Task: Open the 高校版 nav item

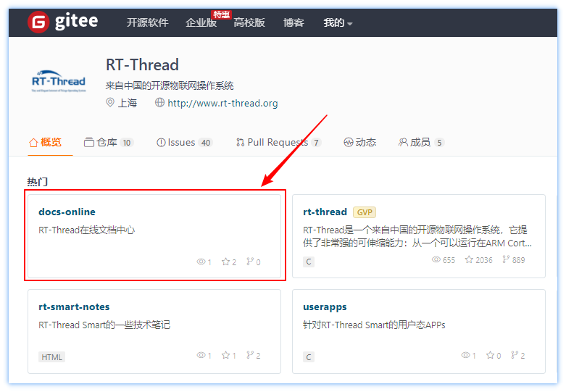Action: pyautogui.click(x=249, y=22)
